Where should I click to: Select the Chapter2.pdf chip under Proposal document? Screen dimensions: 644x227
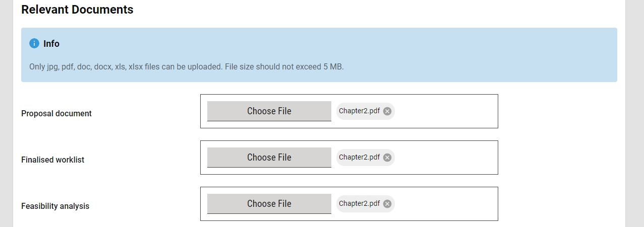[359, 111]
